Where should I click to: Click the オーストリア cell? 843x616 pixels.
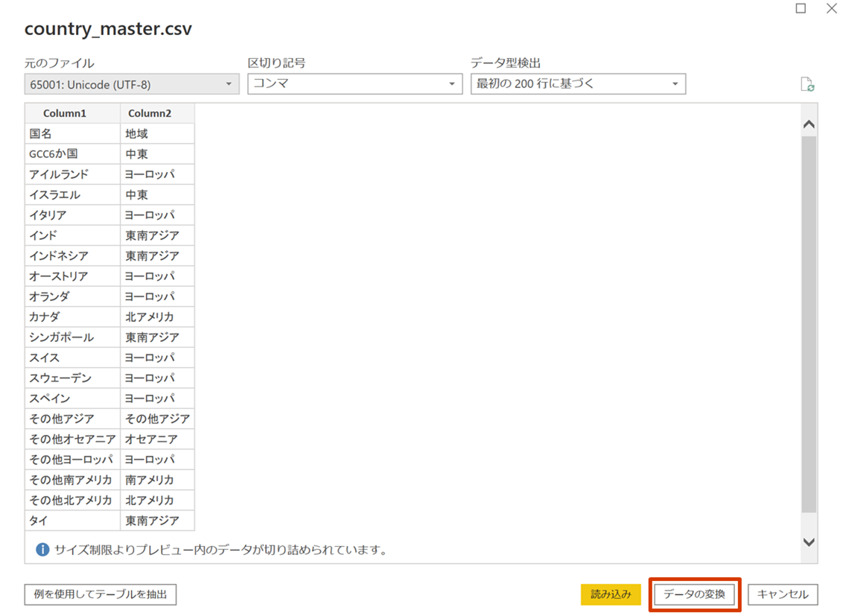click(x=72, y=276)
